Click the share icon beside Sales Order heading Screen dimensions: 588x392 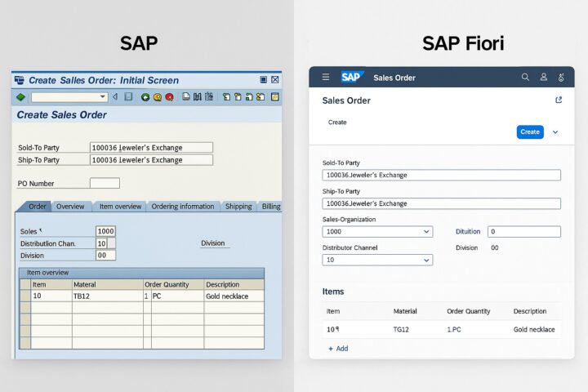pos(559,100)
